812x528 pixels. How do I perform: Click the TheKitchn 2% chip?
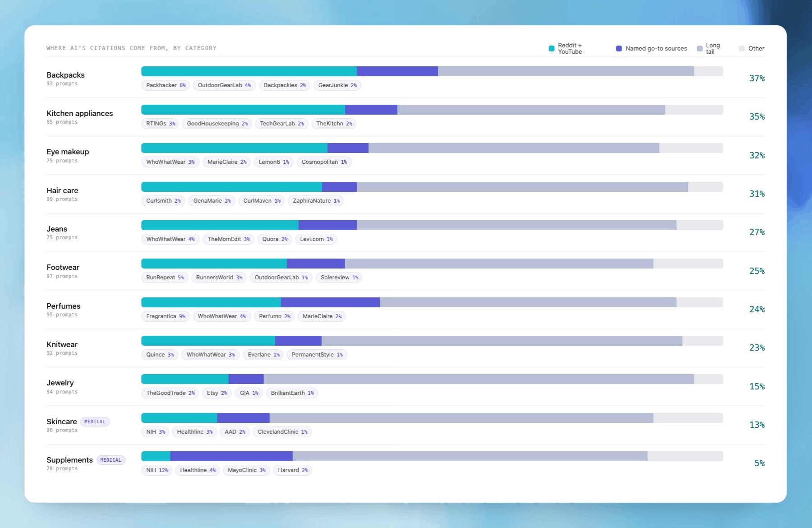334,124
